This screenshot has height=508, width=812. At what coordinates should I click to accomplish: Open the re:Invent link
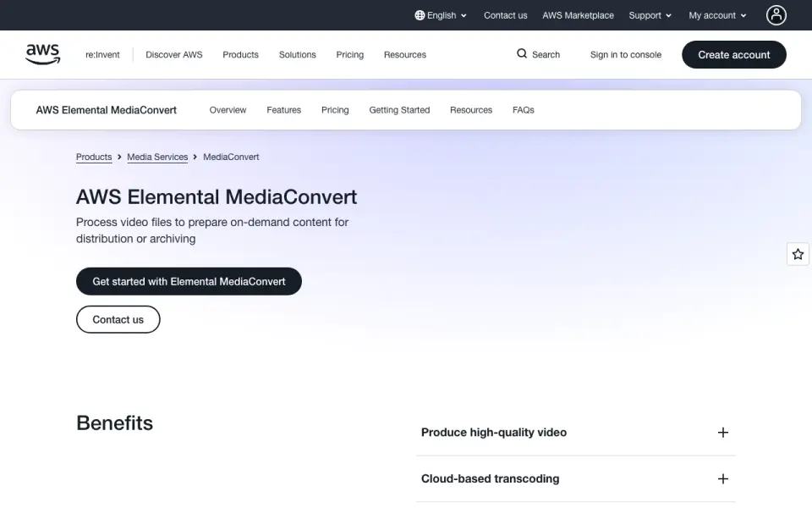(x=102, y=55)
